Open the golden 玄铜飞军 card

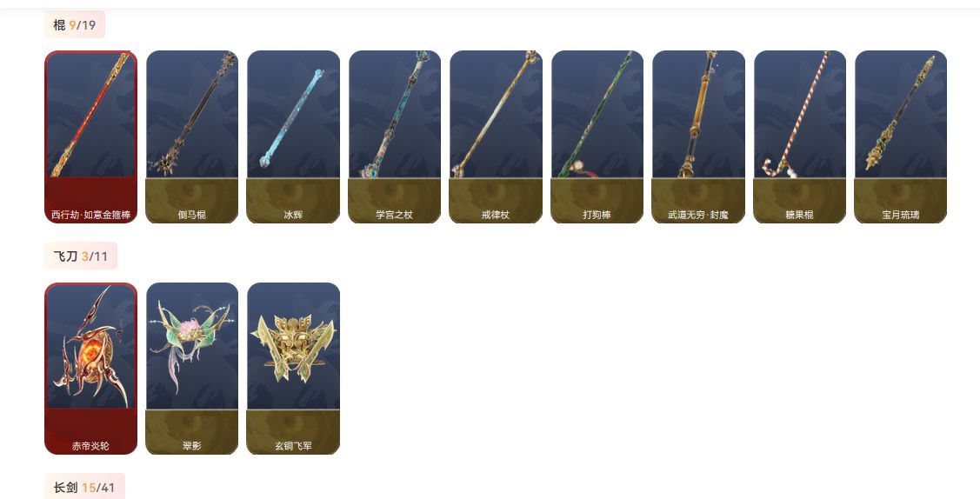(293, 369)
